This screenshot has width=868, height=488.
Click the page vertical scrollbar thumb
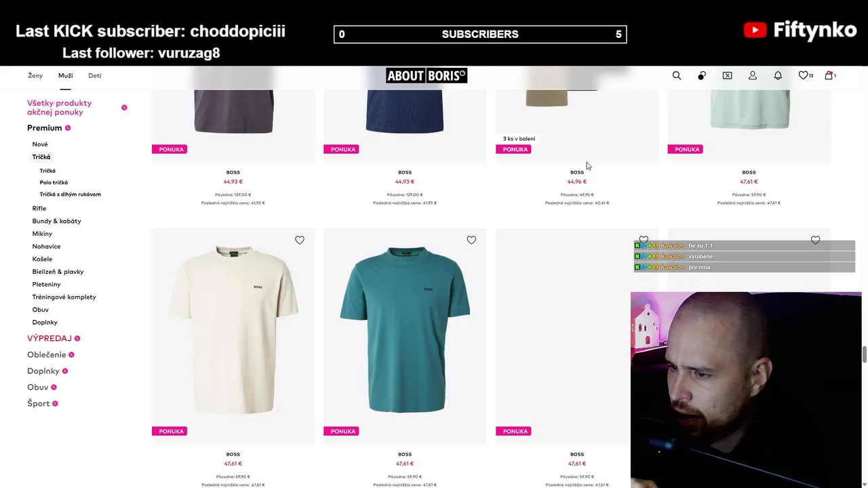tap(864, 355)
